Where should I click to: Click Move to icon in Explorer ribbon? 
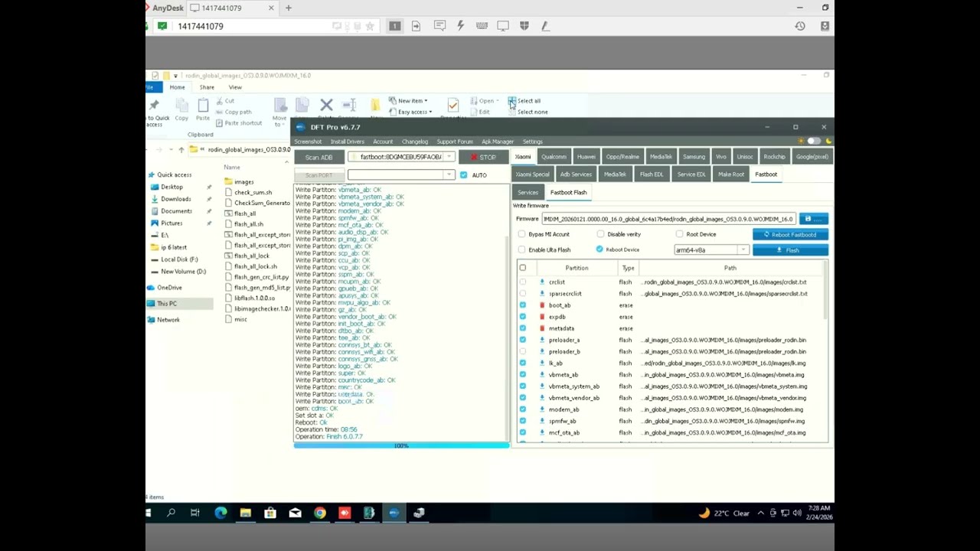tap(280, 105)
